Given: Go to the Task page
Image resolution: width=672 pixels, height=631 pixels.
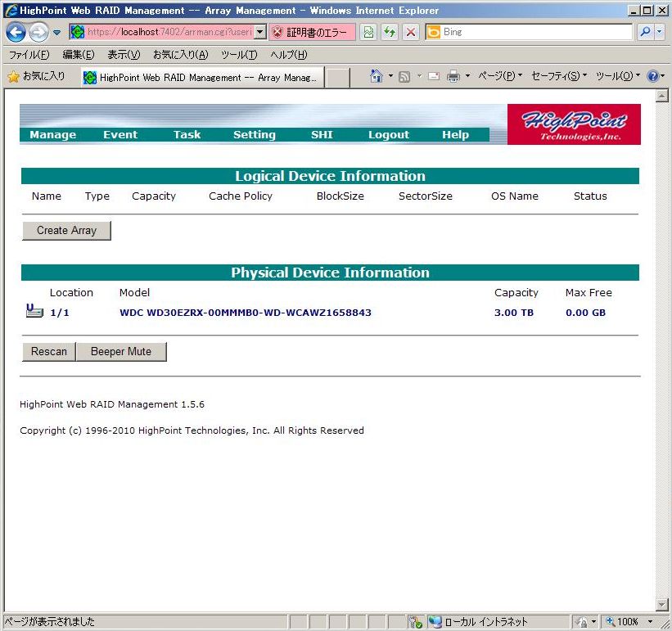Looking at the screenshot, I should click(187, 134).
